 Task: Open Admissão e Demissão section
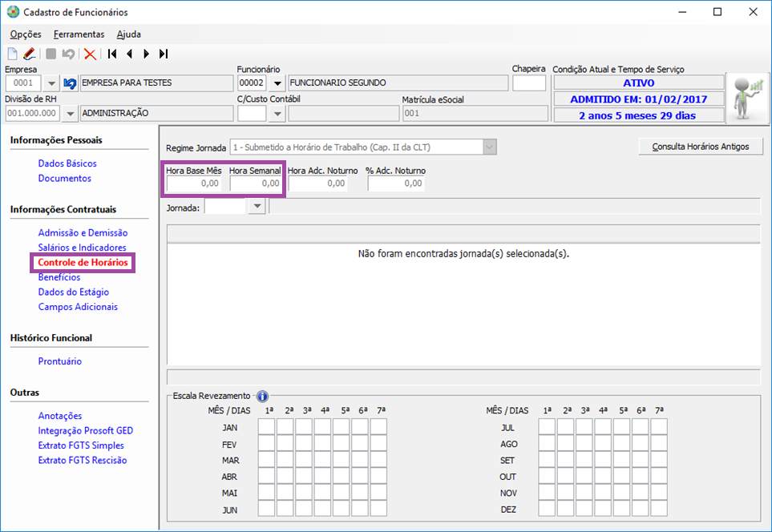83,233
